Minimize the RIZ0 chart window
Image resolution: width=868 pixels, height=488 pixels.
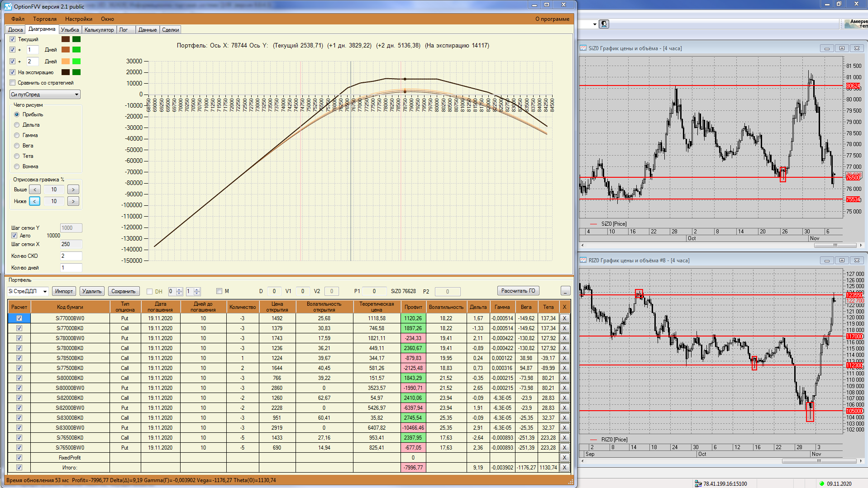(827, 261)
